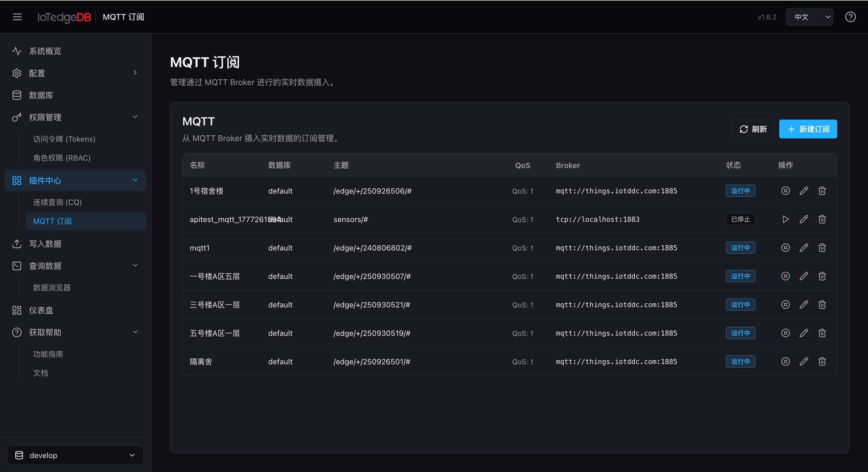Click topic /edge/+/250926506/#

click(x=373, y=191)
